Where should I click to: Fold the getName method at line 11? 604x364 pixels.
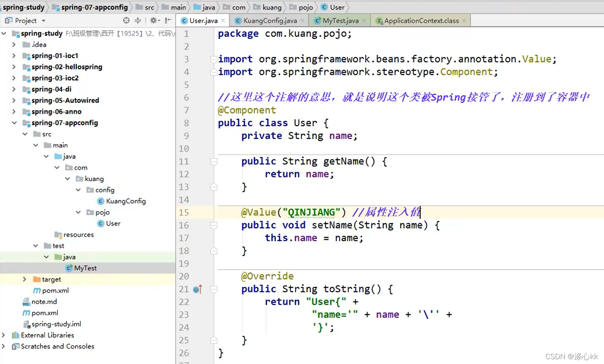tap(214, 162)
